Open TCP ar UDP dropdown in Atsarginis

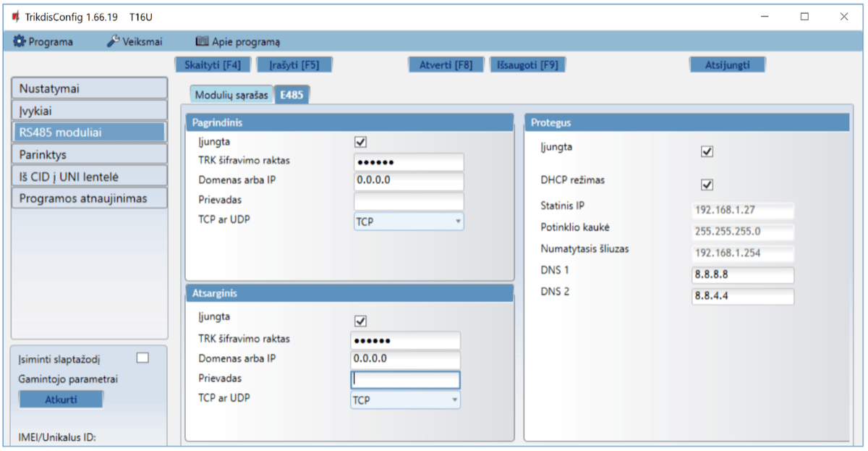tap(406, 400)
